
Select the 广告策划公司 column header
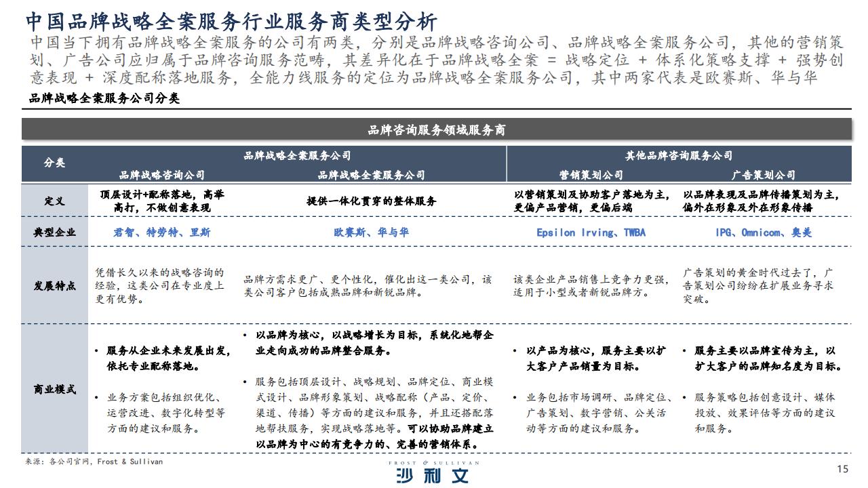coord(764,175)
